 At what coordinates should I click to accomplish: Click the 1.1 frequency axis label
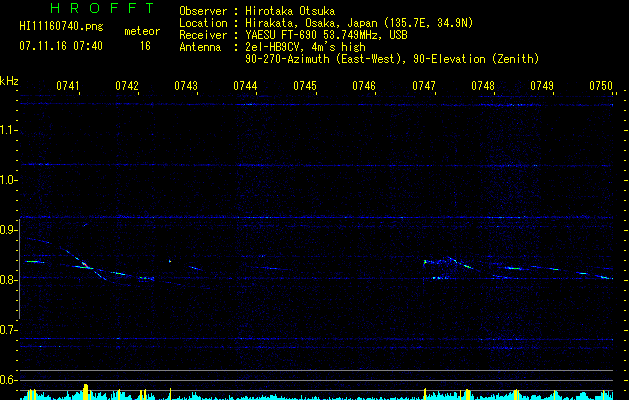click(x=8, y=130)
